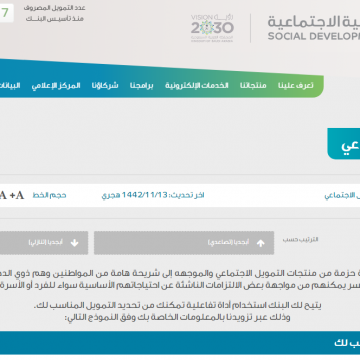This screenshot has width=360, height=360.
Task: Click the teal page title tab
Action: 344,144
